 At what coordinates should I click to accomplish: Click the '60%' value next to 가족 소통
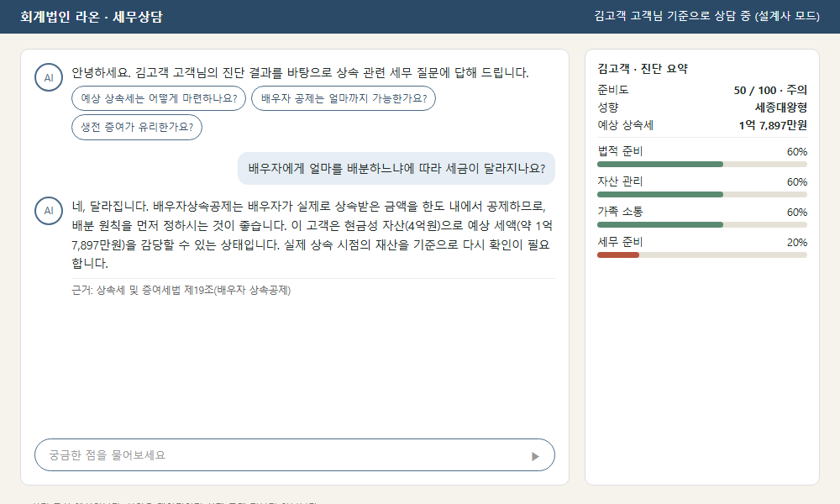click(x=796, y=212)
